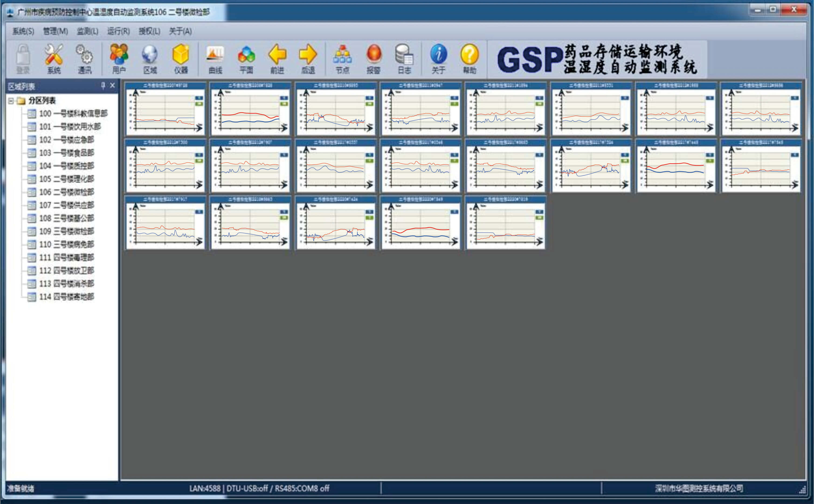Open the first curve thumbnail in top row

pos(165,110)
